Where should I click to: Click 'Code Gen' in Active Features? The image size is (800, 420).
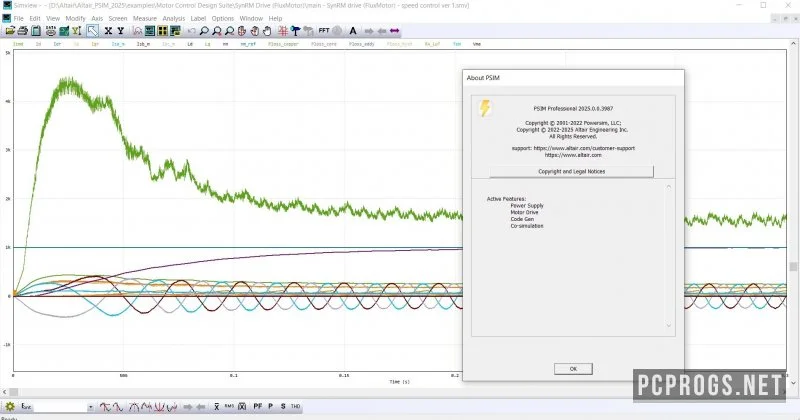point(522,219)
